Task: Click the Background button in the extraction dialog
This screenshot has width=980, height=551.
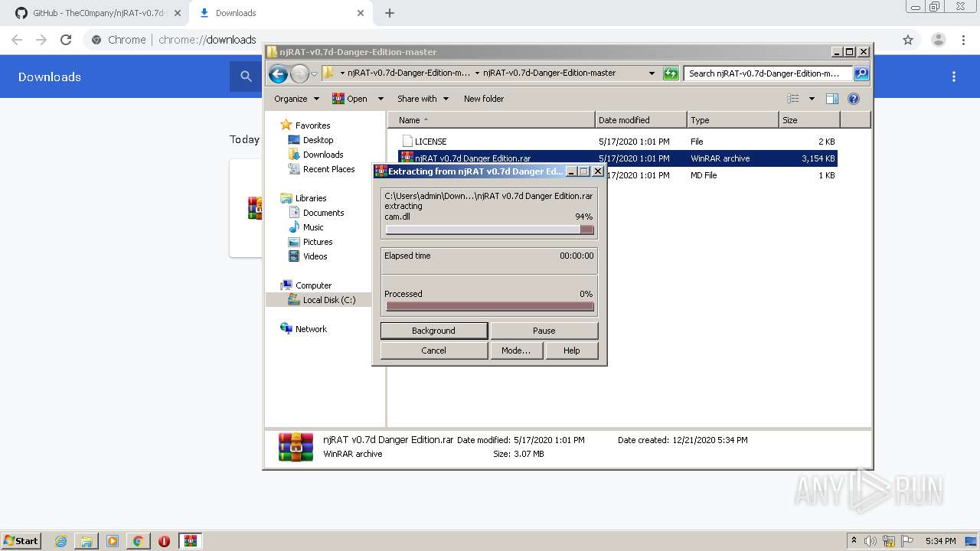Action: tap(433, 331)
